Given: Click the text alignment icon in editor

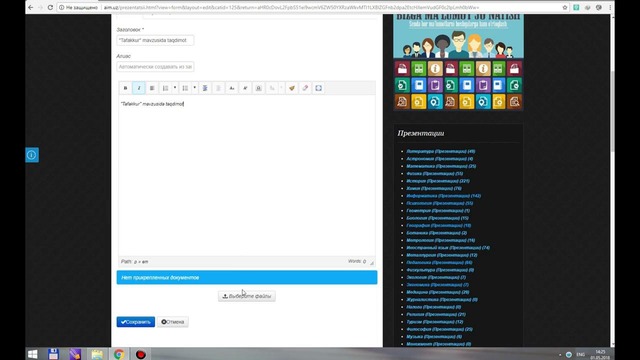Looking at the screenshot, I should tap(152, 88).
